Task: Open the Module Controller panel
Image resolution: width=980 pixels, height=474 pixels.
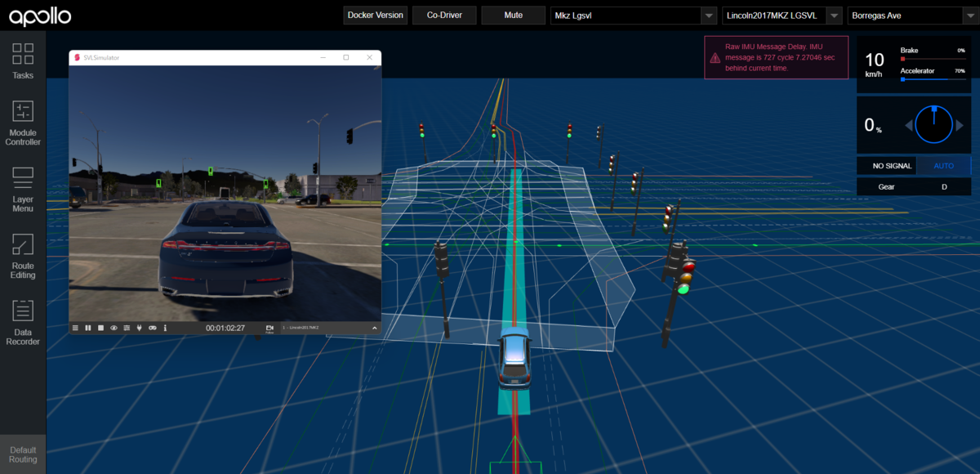Action: (23, 123)
